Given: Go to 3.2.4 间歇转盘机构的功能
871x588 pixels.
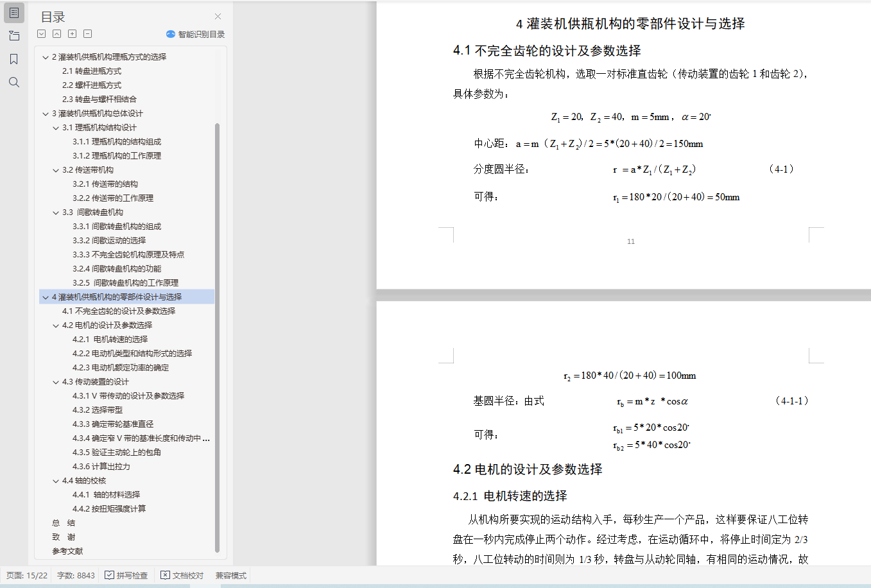Looking at the screenshot, I should [117, 269].
